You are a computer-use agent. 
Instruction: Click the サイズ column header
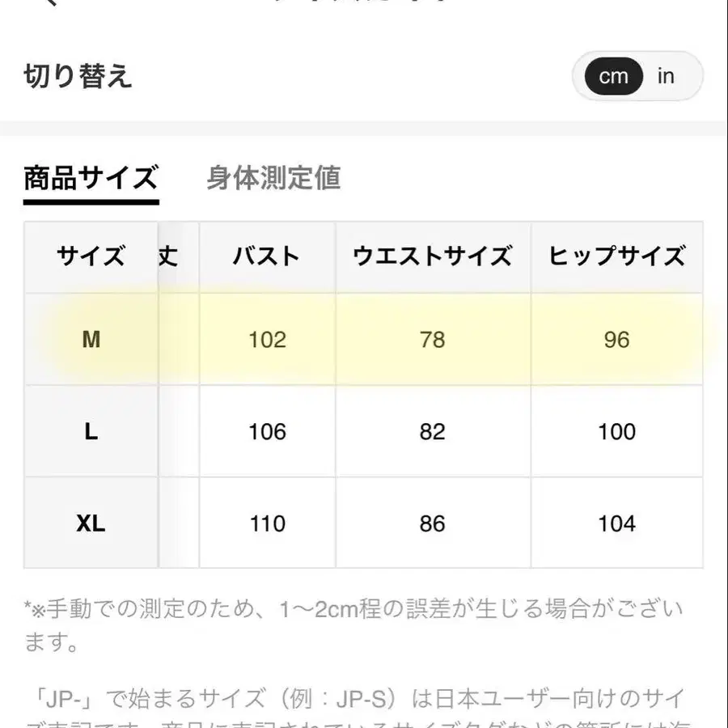pos(91,256)
